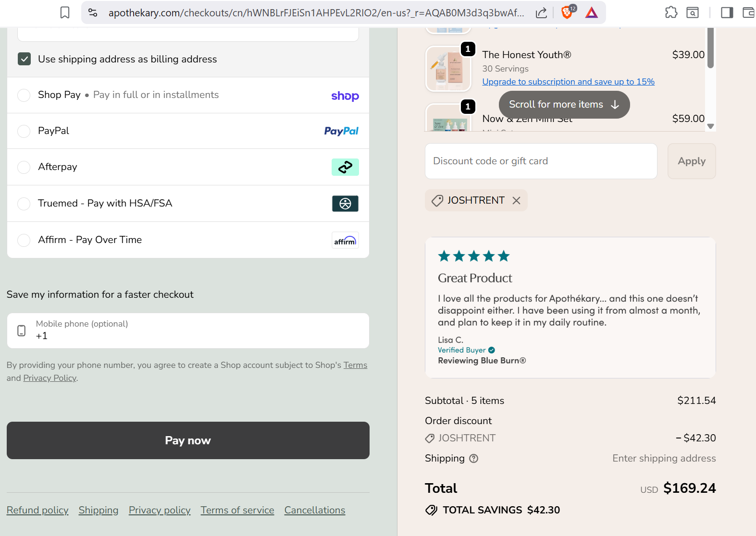
Task: Open the Brave Wallet icon
Action: (x=749, y=12)
